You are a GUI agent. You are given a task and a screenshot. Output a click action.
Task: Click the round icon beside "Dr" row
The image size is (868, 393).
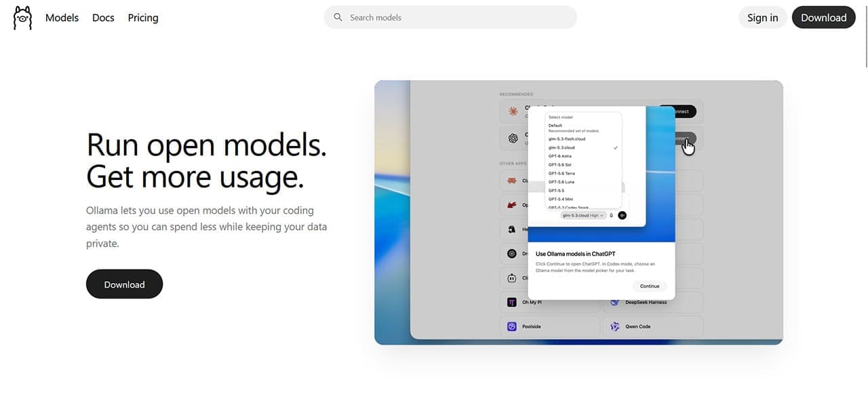click(512, 254)
